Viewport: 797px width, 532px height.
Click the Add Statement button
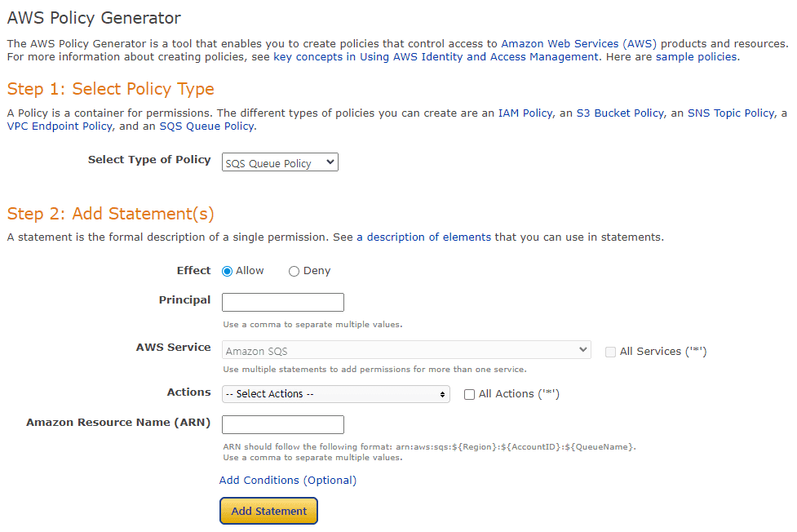pyautogui.click(x=268, y=511)
